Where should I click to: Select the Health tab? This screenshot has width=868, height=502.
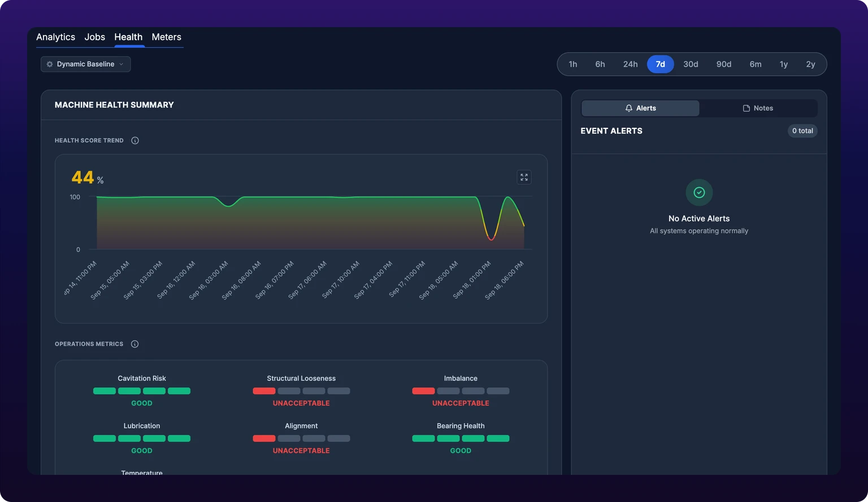tap(128, 37)
